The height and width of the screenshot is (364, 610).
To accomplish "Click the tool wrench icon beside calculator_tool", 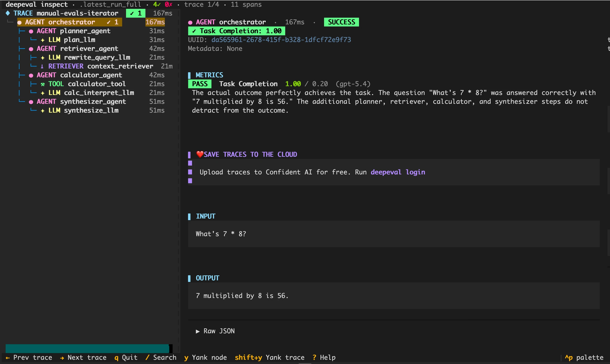I will click(x=43, y=84).
